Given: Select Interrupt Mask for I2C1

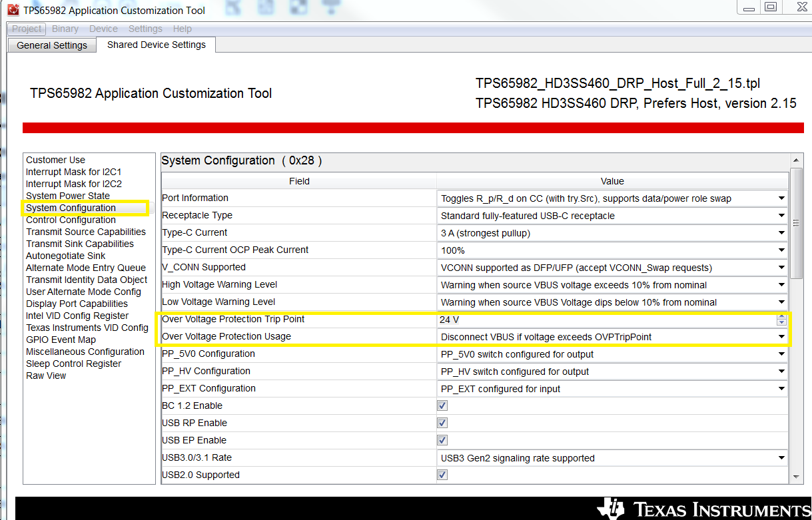Looking at the screenshot, I should click(x=74, y=172).
